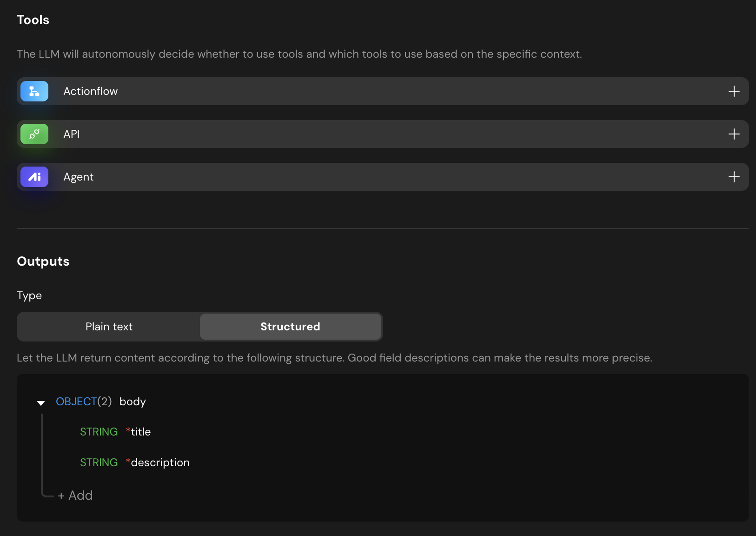
Task: Click the API row label
Action: click(x=72, y=134)
